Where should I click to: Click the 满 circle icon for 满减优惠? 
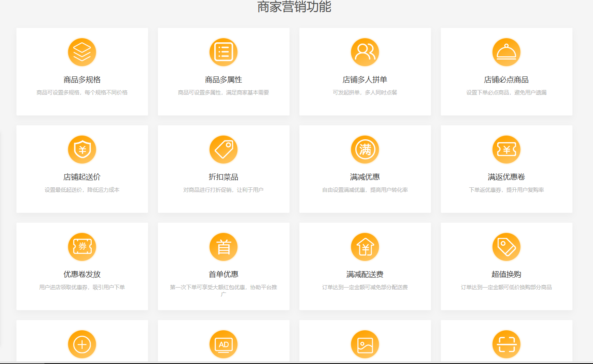pyautogui.click(x=365, y=150)
